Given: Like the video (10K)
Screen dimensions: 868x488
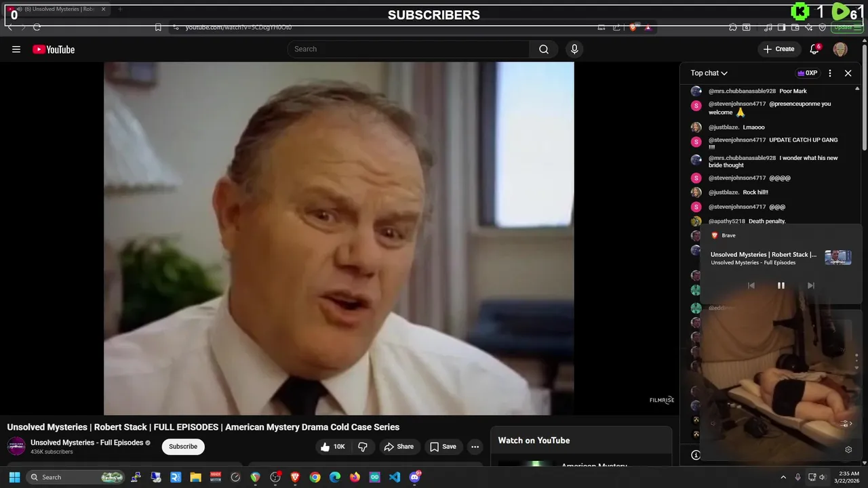Looking at the screenshot, I should click(333, 447).
